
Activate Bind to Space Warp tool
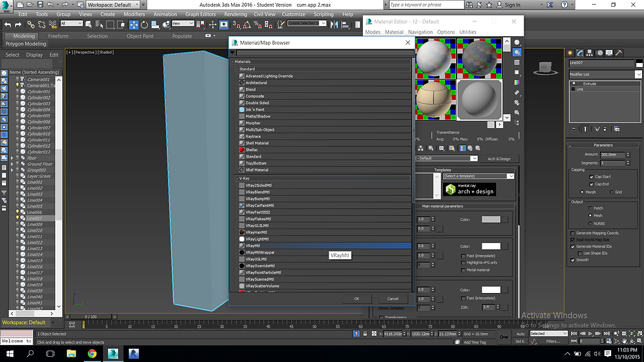pyautogui.click(x=53, y=24)
